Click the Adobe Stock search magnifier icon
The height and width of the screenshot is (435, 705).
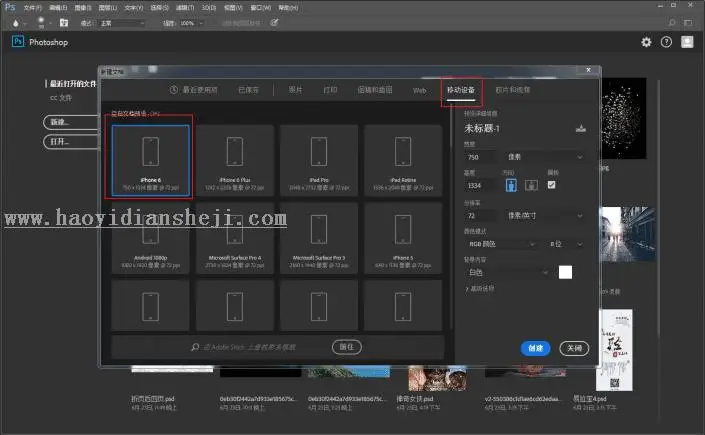[x=195, y=347]
